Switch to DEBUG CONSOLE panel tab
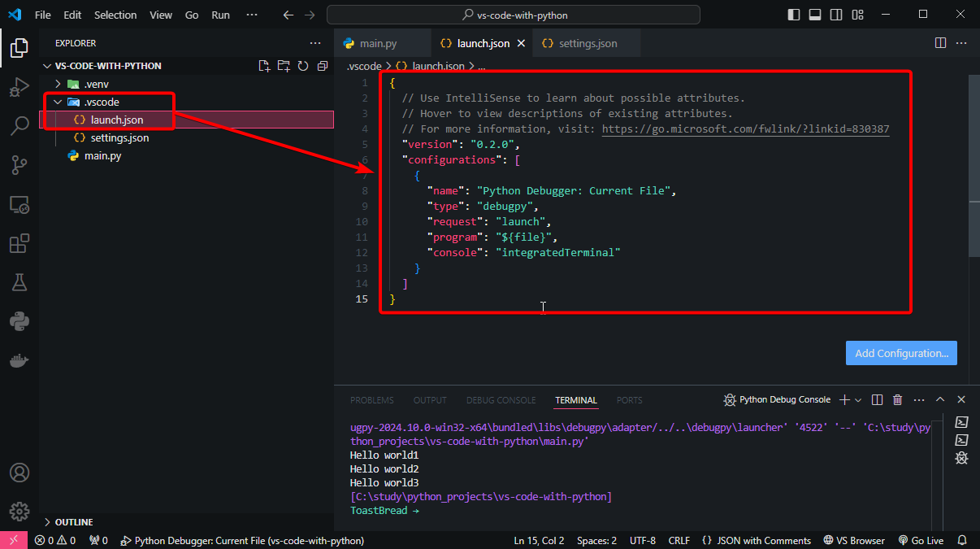This screenshot has height=549, width=980. pyautogui.click(x=501, y=400)
